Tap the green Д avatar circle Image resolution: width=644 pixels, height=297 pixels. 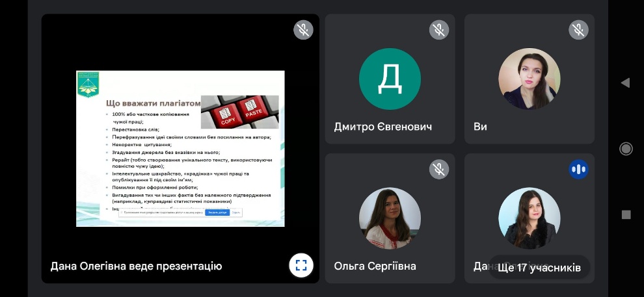tap(390, 79)
